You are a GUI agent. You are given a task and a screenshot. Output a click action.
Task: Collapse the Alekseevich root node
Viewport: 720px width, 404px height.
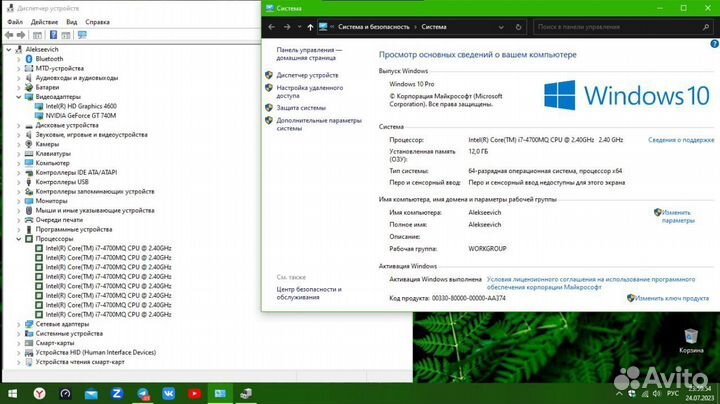[9, 49]
